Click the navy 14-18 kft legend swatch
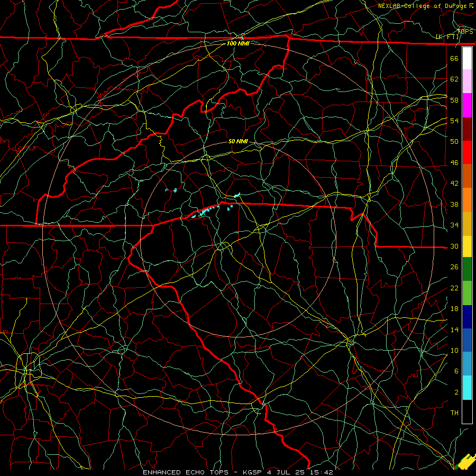 pos(467,317)
